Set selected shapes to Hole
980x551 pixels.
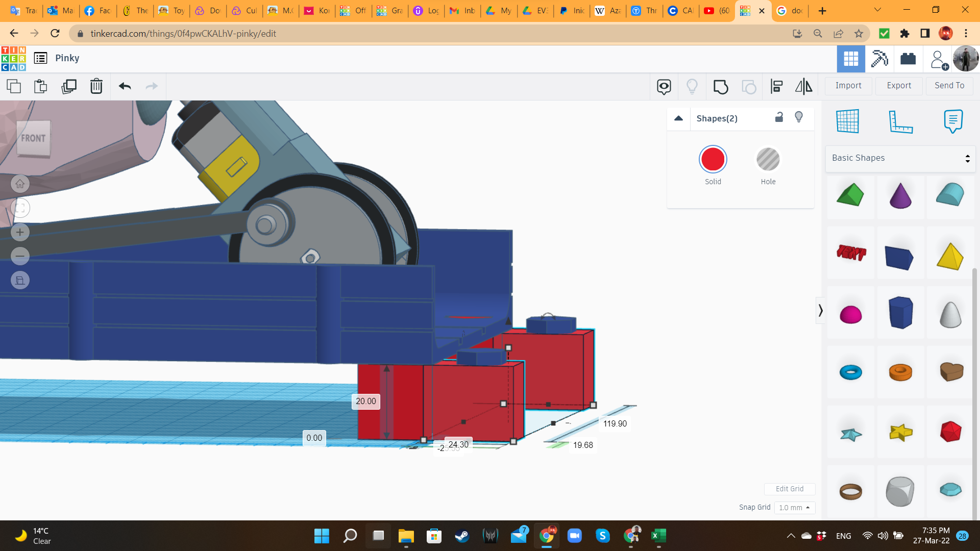[x=768, y=160]
